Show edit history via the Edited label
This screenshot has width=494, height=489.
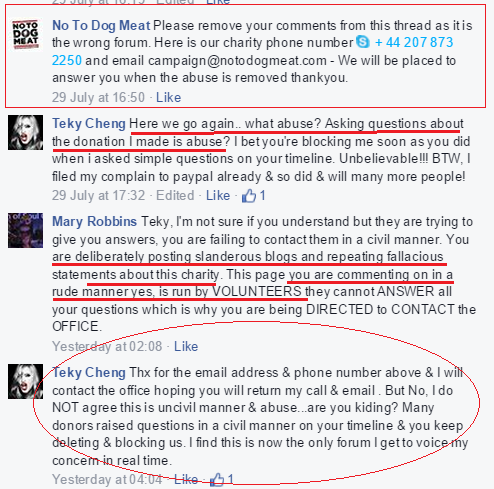point(175,195)
